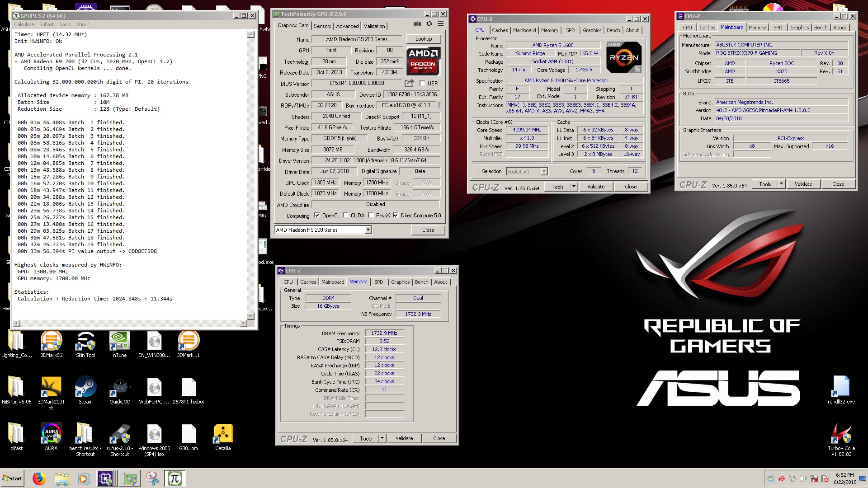Screen dimensions: 868x488
Task: Open Graphics tab in CPU-Z Mainboard window
Action: pyautogui.click(x=799, y=28)
